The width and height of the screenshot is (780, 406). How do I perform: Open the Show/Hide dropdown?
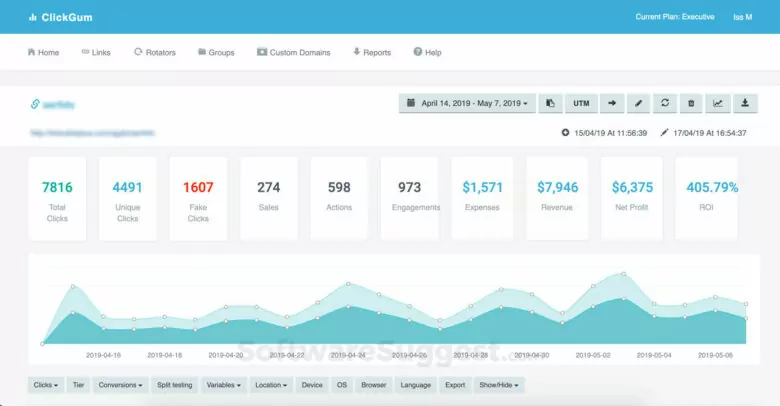499,385
